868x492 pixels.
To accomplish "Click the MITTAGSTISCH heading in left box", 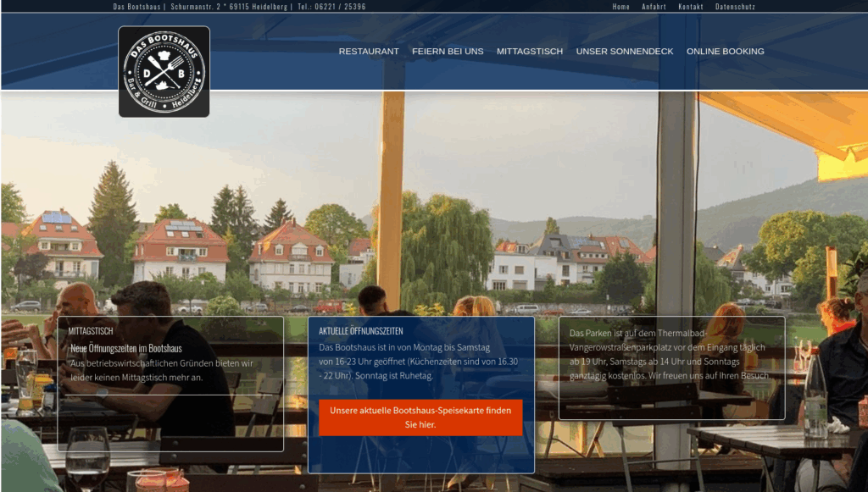I will click(91, 331).
